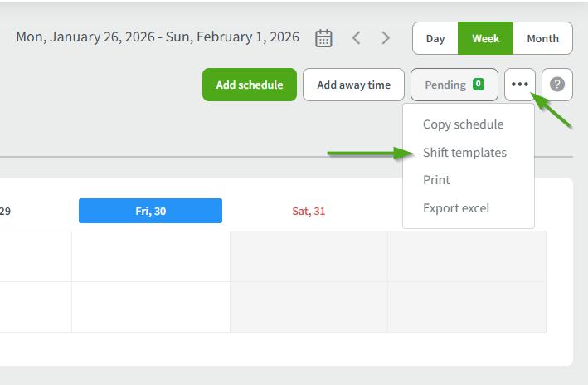The width and height of the screenshot is (588, 385).
Task: Switch to Month view
Action: (x=542, y=38)
